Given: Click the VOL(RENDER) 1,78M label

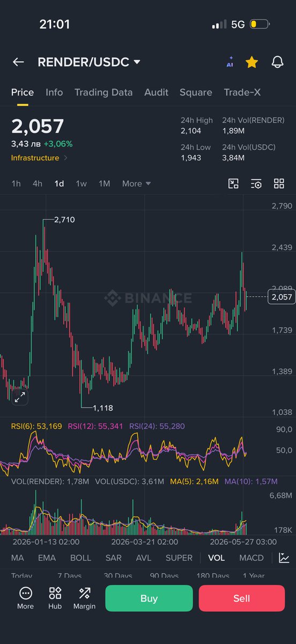Looking at the screenshot, I should tap(50, 482).
